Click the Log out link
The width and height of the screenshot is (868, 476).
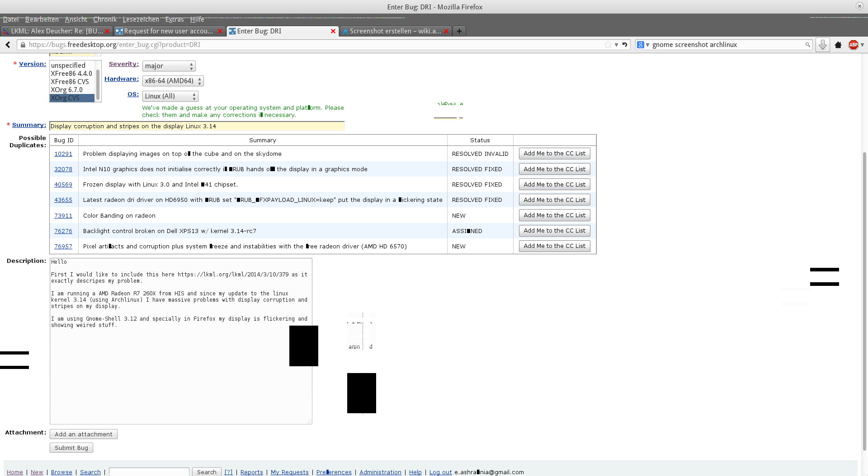point(441,472)
